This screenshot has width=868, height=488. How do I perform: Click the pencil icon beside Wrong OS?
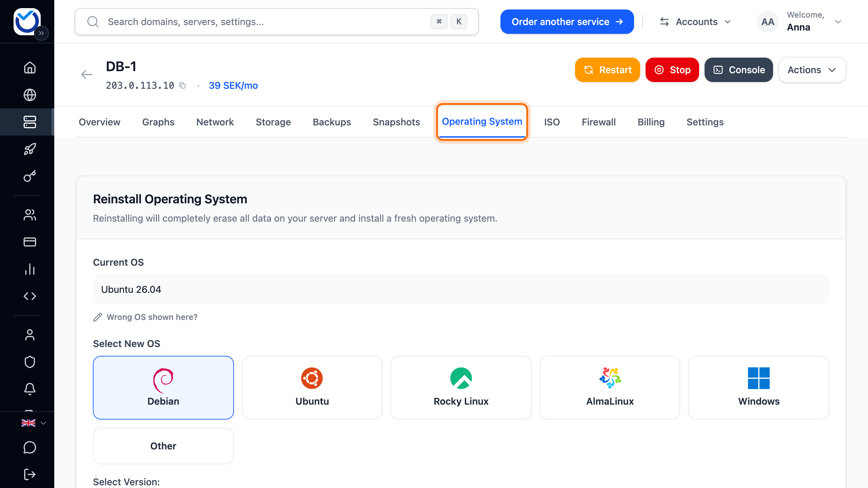98,317
